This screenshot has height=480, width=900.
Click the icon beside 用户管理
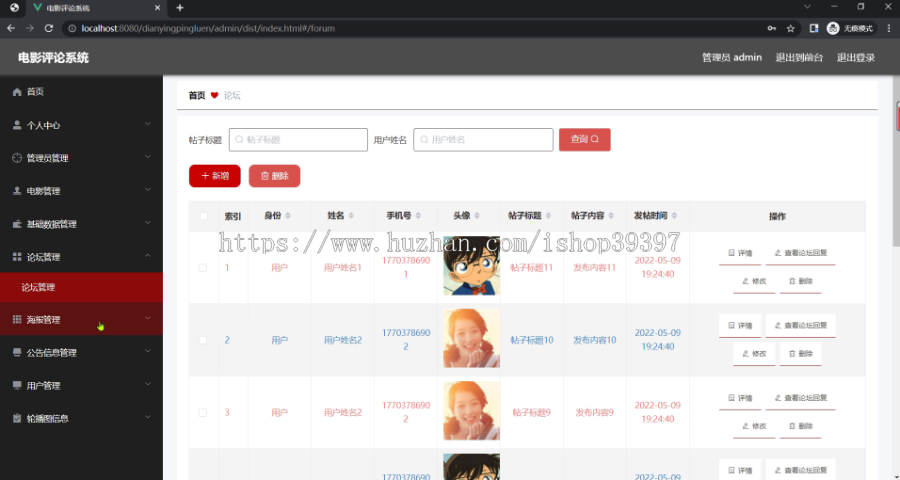pos(17,385)
